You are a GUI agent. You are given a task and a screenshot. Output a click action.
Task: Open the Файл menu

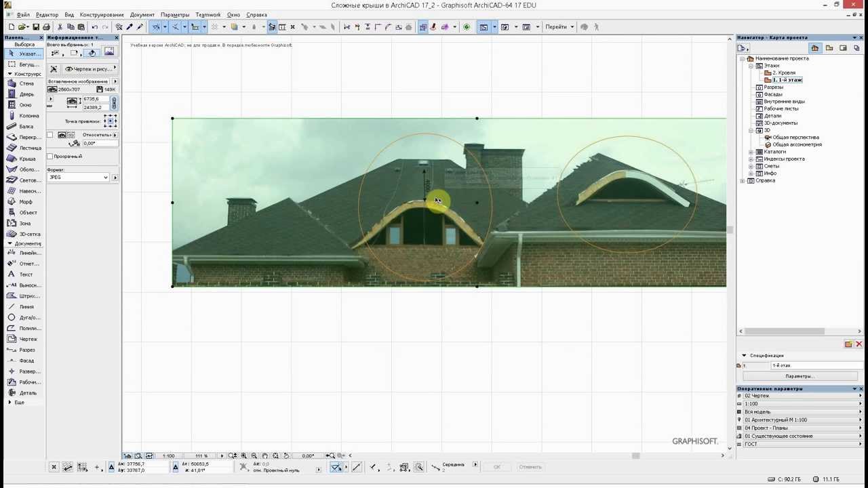coord(22,14)
